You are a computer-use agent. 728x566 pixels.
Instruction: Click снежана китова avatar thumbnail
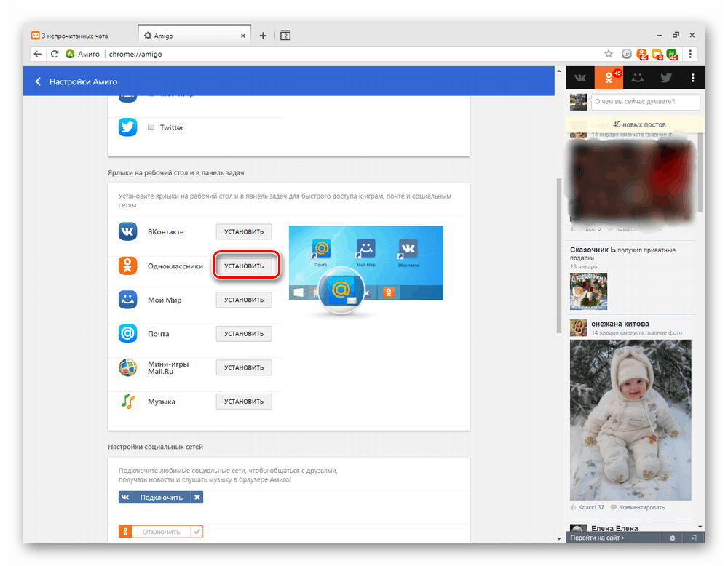tap(579, 327)
